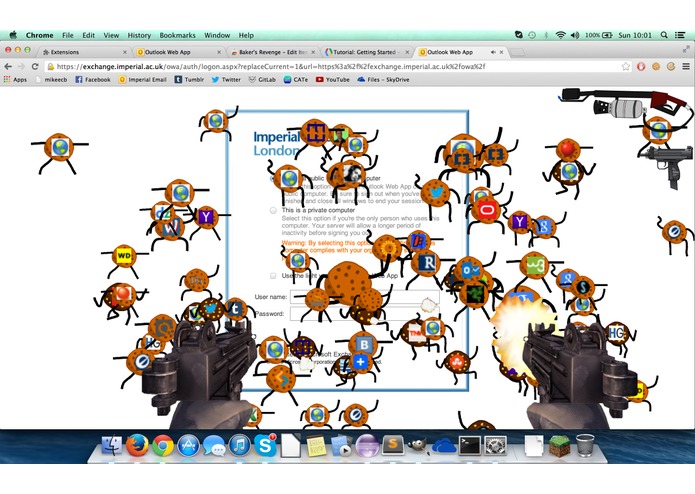Open Stickies from the dock
Screen dimensions: 695x494
[x=316, y=446]
